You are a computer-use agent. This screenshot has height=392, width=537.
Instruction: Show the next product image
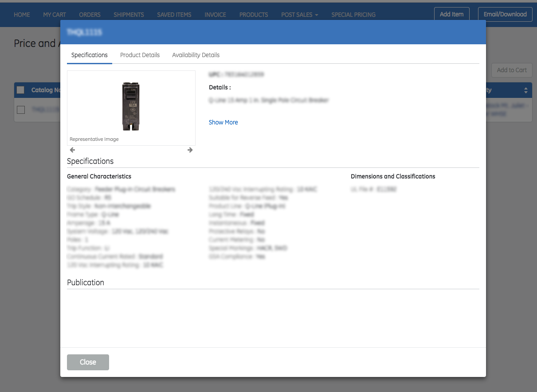(x=190, y=150)
